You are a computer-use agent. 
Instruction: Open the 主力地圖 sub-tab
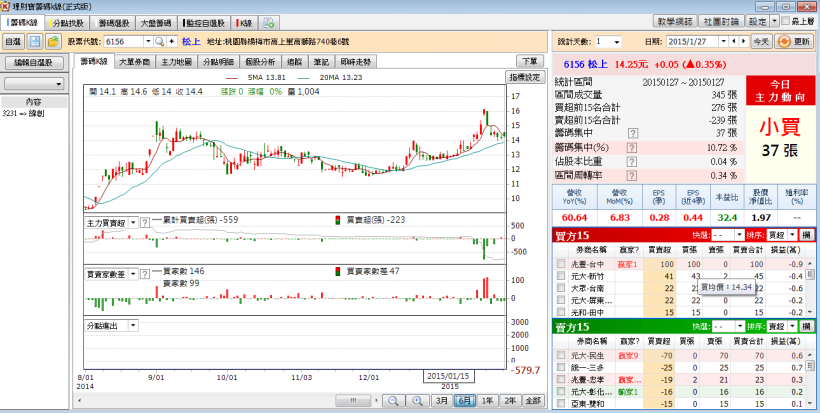tap(176, 62)
